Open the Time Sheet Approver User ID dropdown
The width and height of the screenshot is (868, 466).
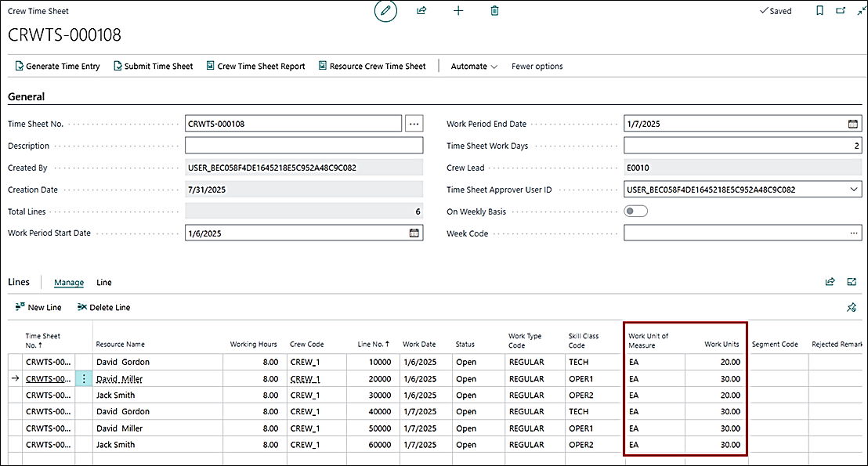coord(854,190)
